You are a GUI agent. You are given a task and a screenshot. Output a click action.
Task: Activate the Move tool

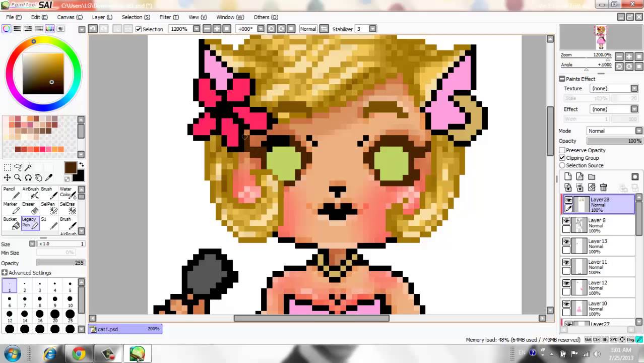[x=7, y=177]
